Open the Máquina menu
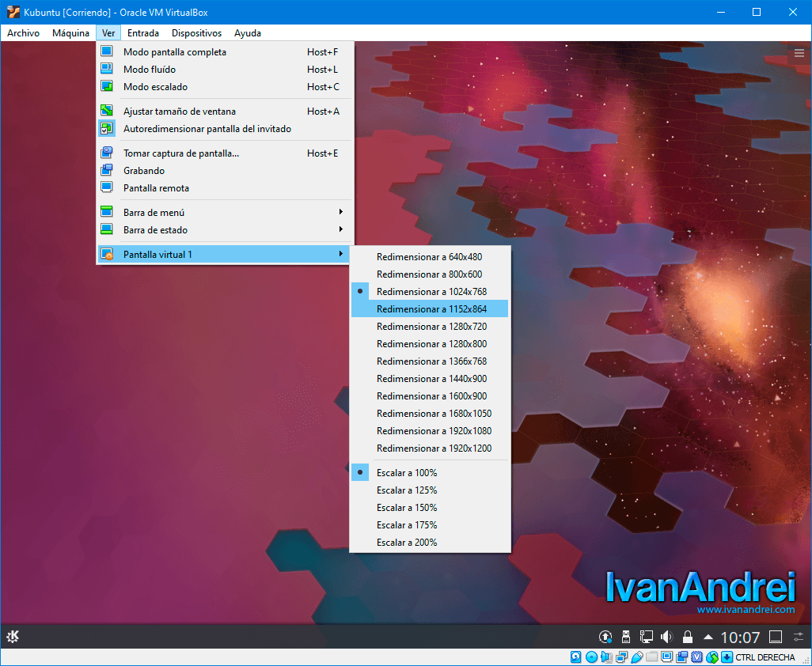The height and width of the screenshot is (666, 812). coord(70,33)
